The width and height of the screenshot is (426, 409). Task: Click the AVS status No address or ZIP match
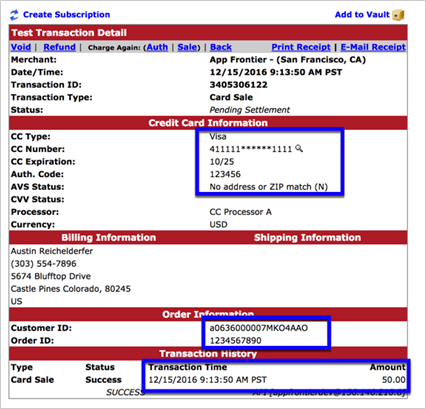click(x=269, y=187)
